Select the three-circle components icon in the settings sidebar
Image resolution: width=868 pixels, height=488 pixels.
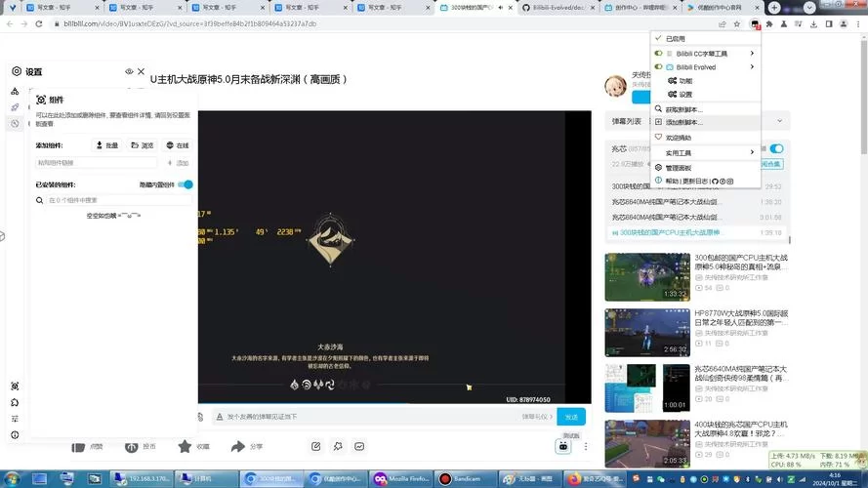(x=15, y=90)
